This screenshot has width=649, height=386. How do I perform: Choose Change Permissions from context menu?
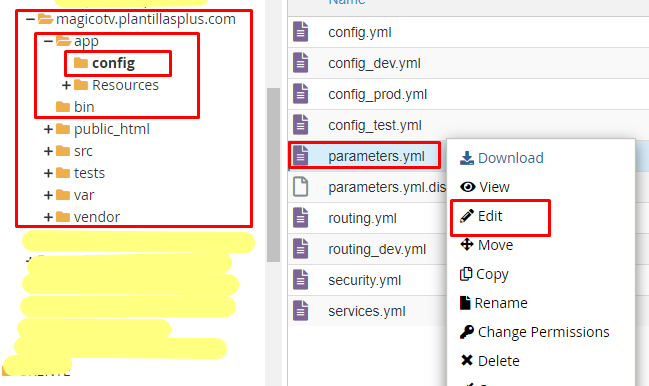coord(534,332)
